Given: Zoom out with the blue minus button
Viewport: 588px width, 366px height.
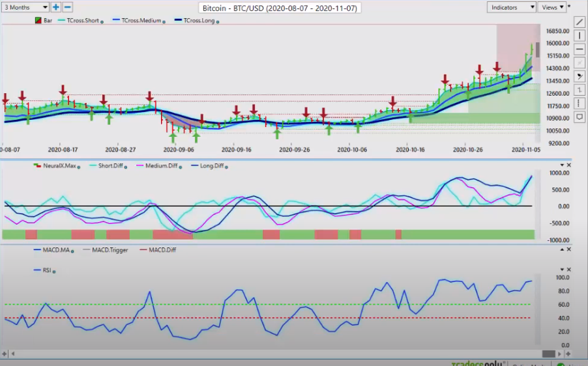Looking at the screenshot, I should [68, 7].
